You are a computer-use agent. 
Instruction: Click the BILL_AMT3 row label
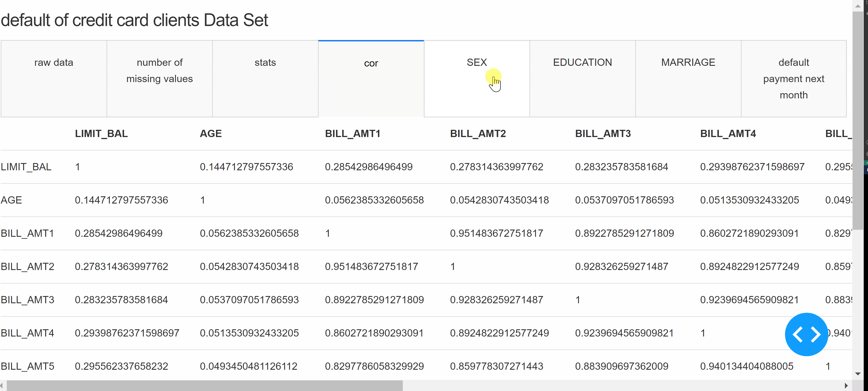(27, 300)
